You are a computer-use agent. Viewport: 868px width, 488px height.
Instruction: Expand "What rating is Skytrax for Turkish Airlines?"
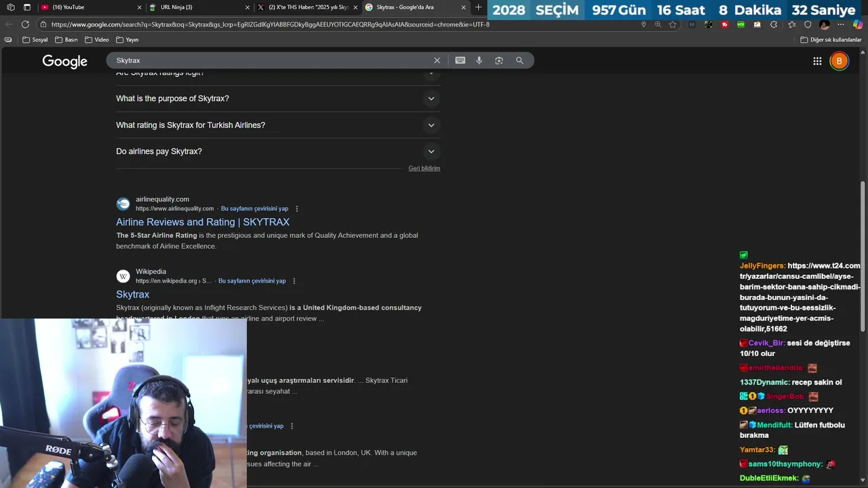(x=278, y=125)
